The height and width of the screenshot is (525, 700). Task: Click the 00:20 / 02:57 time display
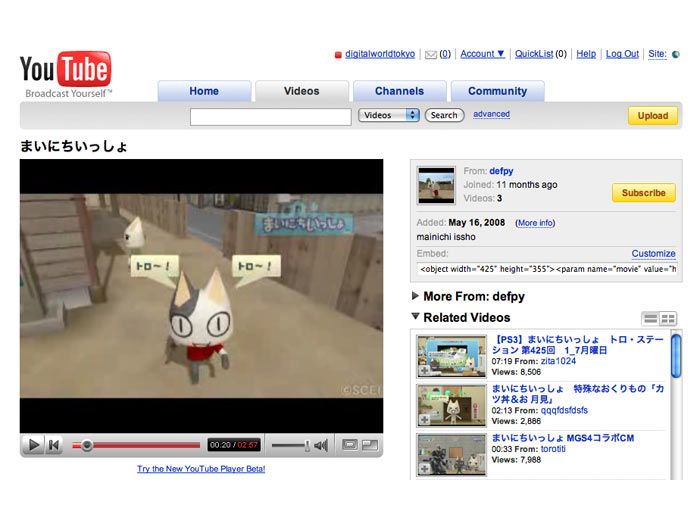(233, 445)
